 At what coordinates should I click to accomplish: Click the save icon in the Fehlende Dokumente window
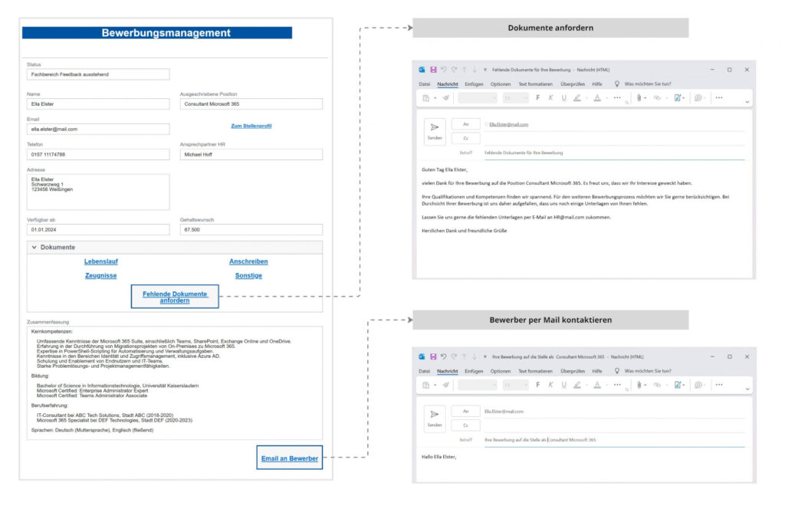(433, 70)
